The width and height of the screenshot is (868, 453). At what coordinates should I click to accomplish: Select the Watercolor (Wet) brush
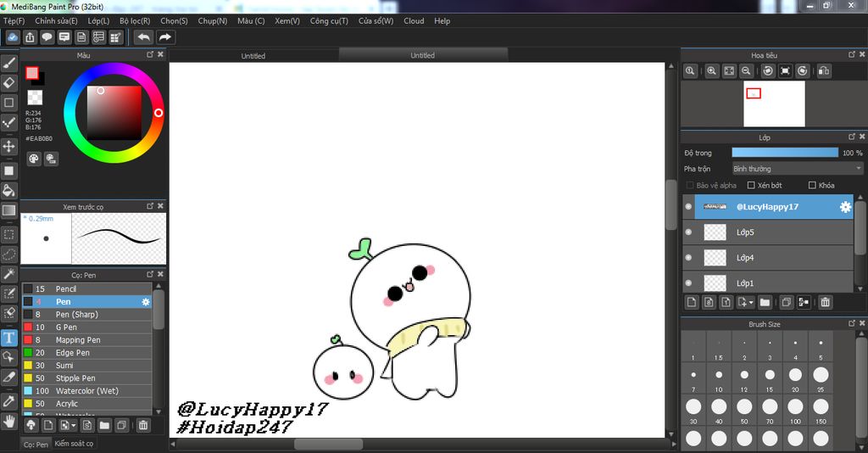(87, 391)
